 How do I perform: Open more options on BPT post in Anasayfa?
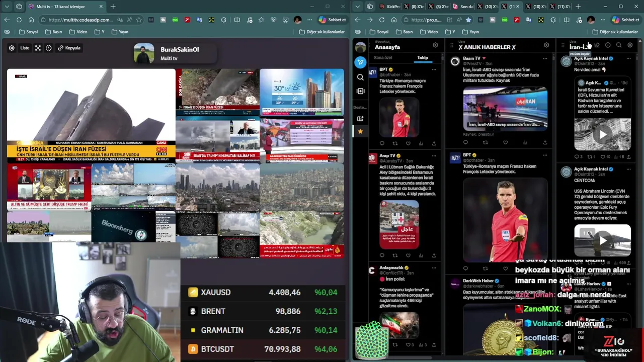pos(434,69)
